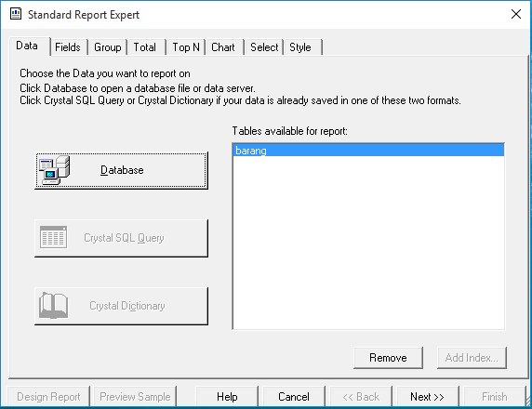Click the Crystal SQL Query grid icon

tap(54, 237)
